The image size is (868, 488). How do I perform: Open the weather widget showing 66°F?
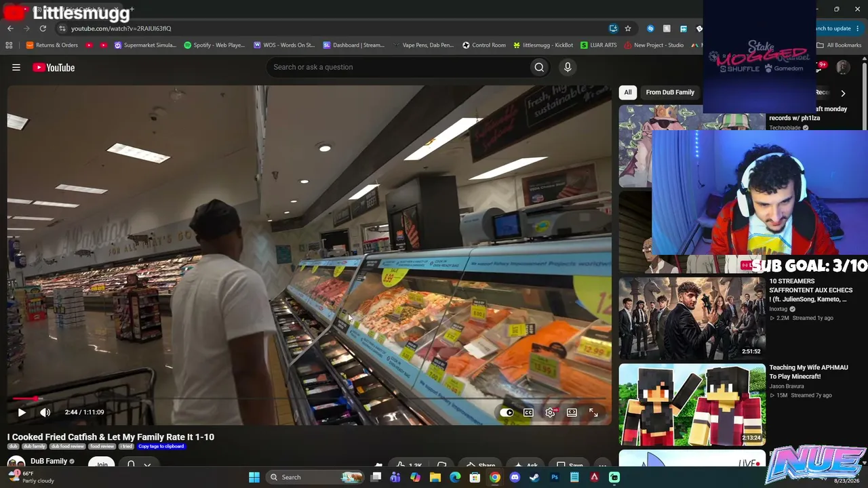coord(30,477)
